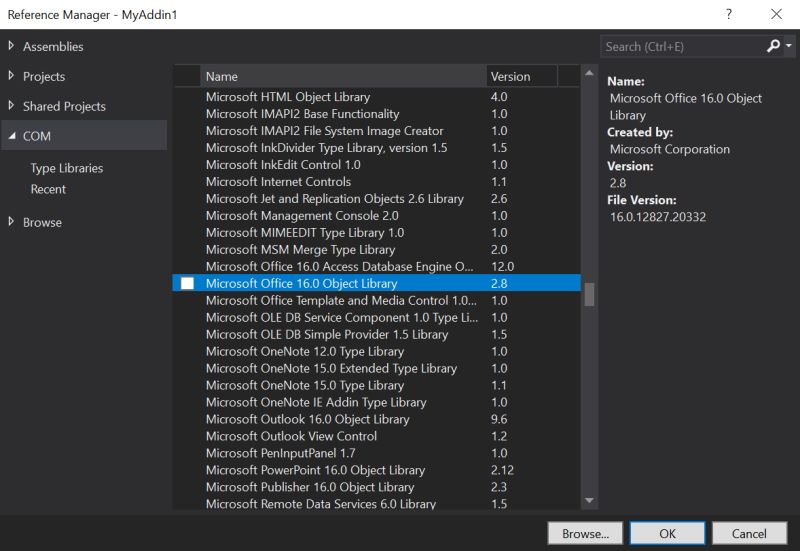The width and height of the screenshot is (800, 551).
Task: Click version 2.12 of PowerPoint library
Action: pyautogui.click(x=502, y=470)
